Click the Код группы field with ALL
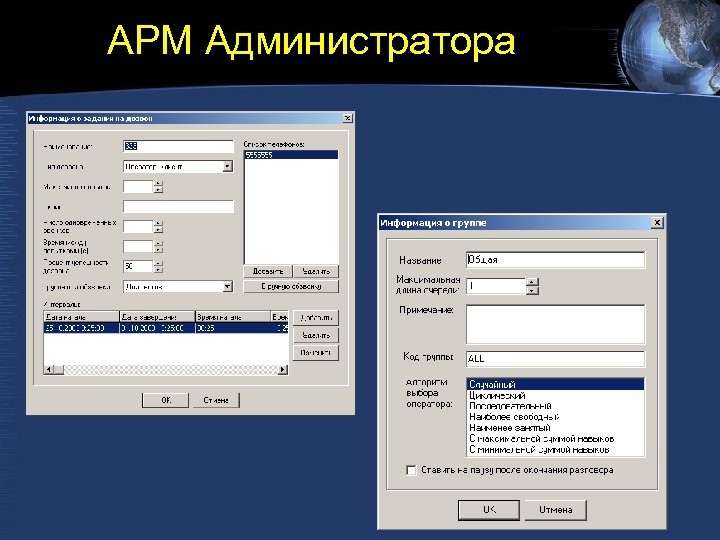 point(555,359)
